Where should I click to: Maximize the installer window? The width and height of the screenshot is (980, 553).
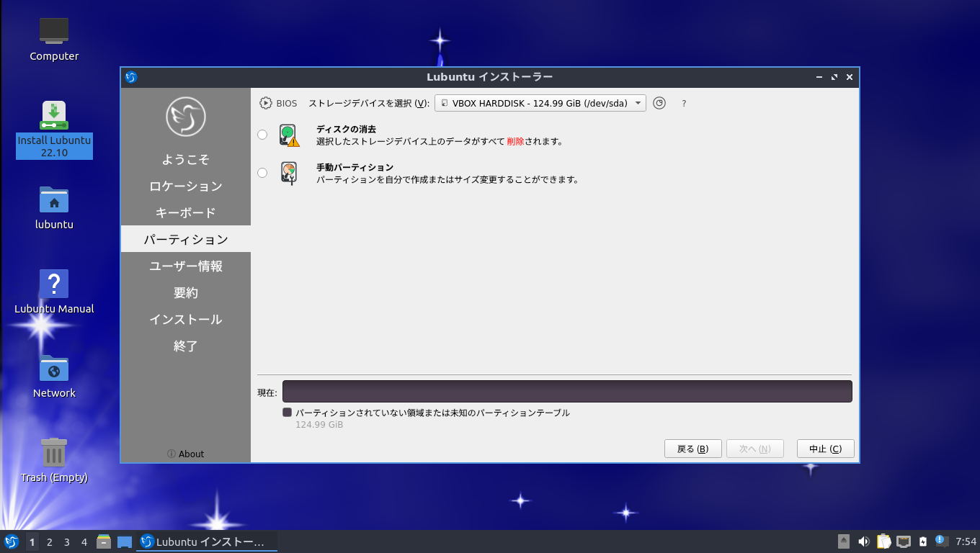(834, 77)
